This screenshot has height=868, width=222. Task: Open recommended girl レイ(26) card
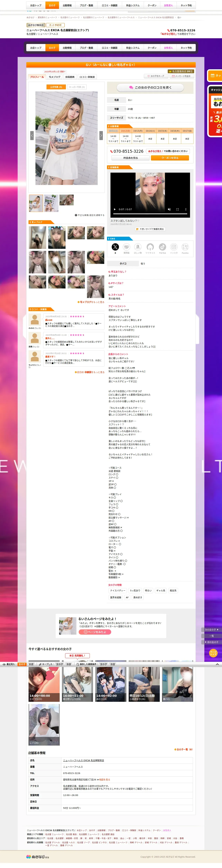click(44, 724)
